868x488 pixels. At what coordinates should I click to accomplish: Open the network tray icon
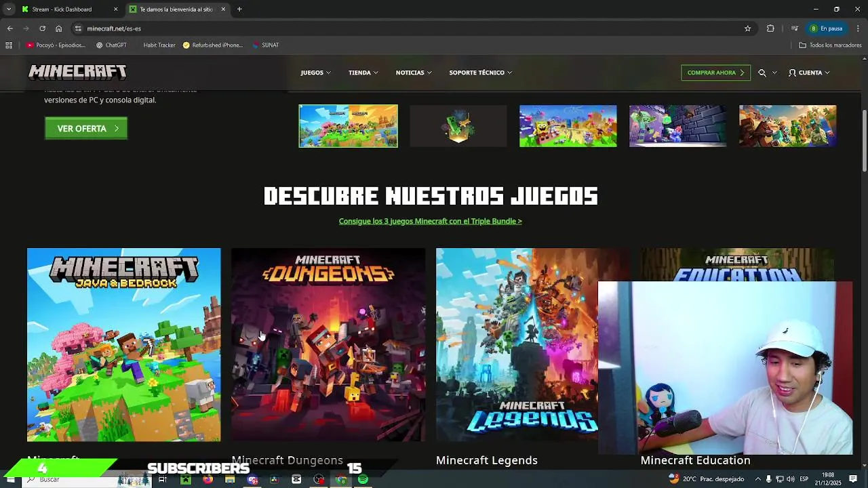780,479
